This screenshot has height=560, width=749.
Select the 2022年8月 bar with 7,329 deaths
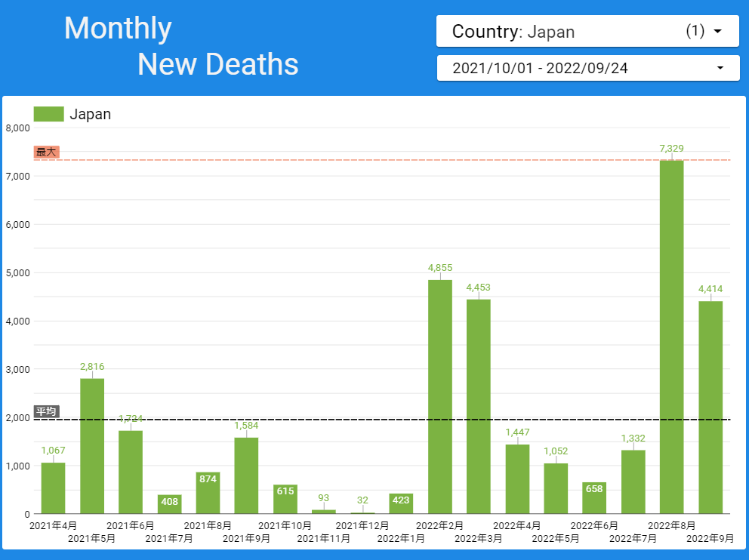point(672,337)
